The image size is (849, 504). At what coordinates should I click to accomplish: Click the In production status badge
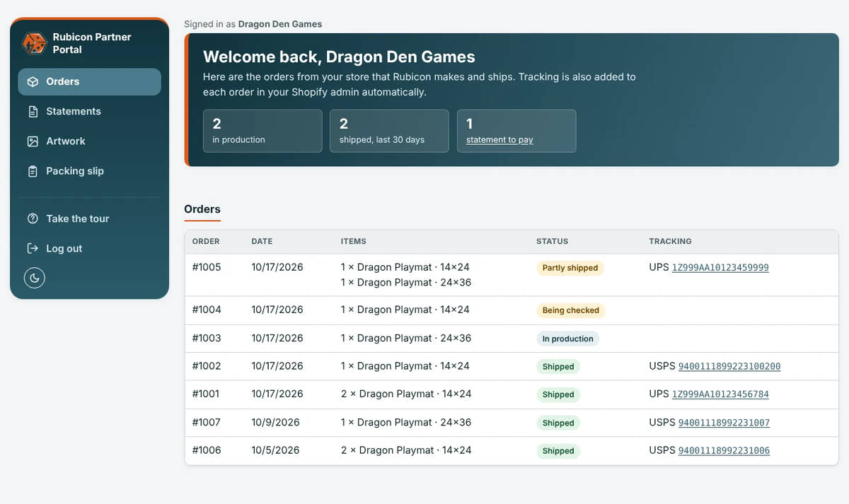click(568, 339)
